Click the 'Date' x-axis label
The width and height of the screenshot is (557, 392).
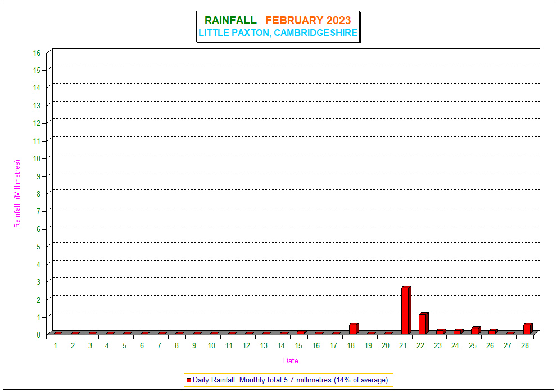click(x=291, y=361)
